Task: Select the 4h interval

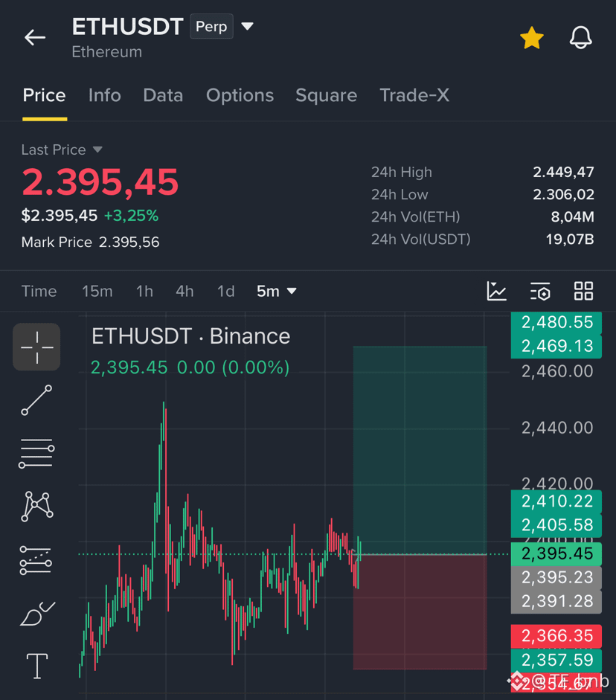Action: point(185,291)
